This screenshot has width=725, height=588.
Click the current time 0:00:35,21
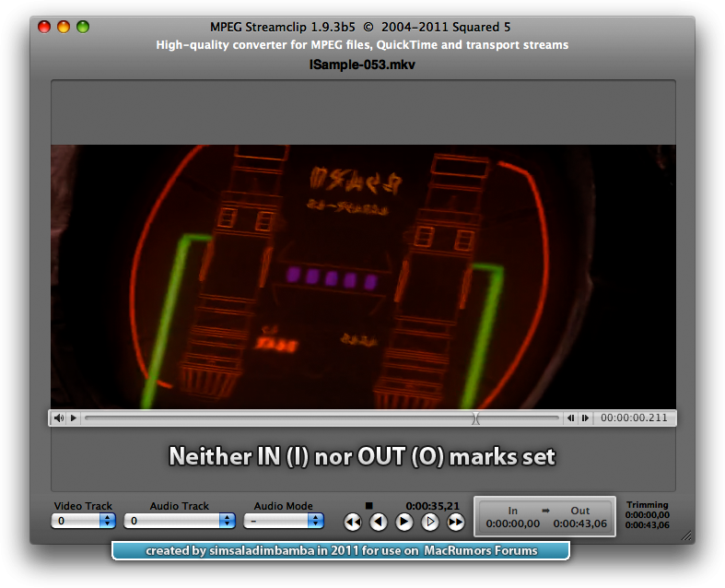[433, 506]
